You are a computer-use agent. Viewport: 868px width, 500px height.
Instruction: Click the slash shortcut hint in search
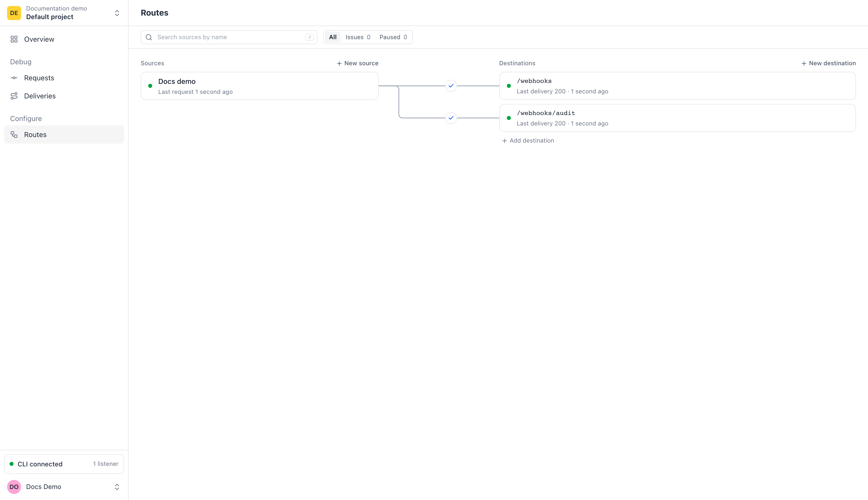point(310,37)
